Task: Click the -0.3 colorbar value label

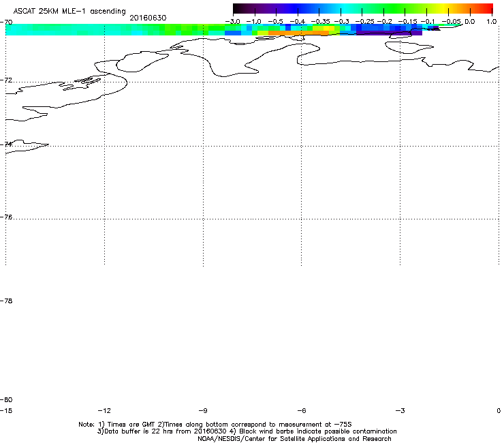Action: [x=341, y=22]
